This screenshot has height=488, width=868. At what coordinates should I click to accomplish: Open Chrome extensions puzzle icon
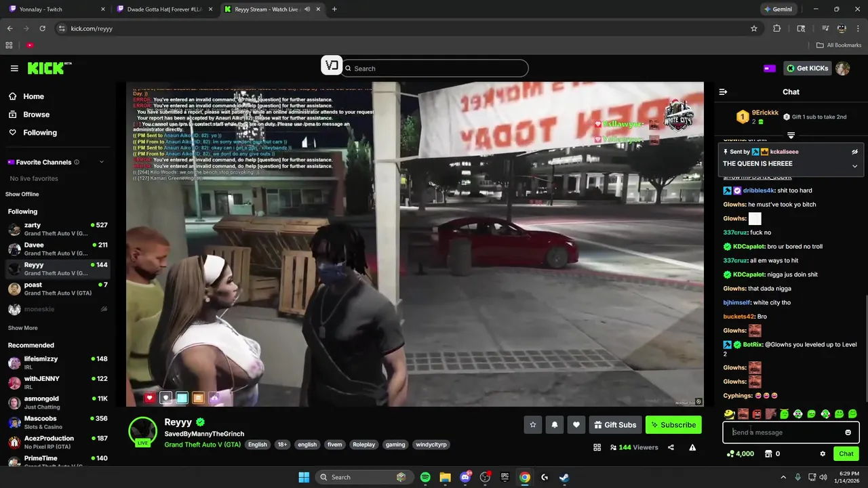[x=777, y=28]
